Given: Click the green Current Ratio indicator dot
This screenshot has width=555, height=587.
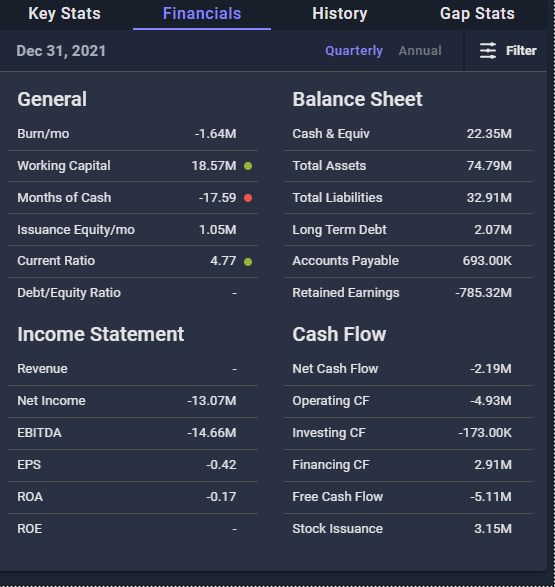Looking at the screenshot, I should [x=248, y=262].
